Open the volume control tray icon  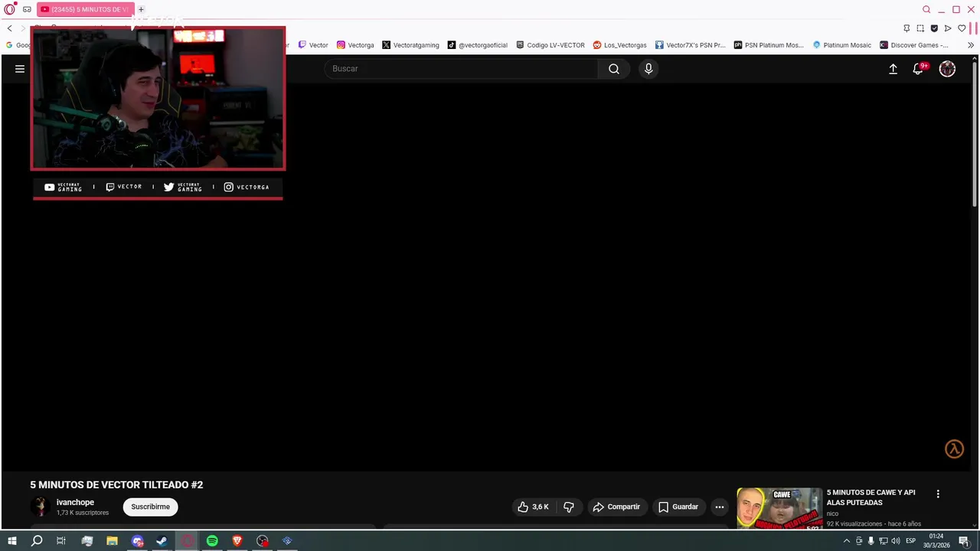[895, 541]
